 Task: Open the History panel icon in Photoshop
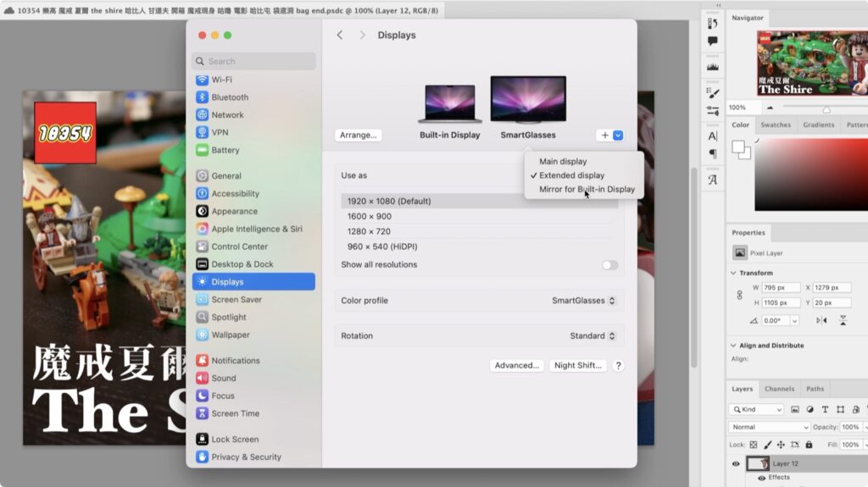[712, 23]
